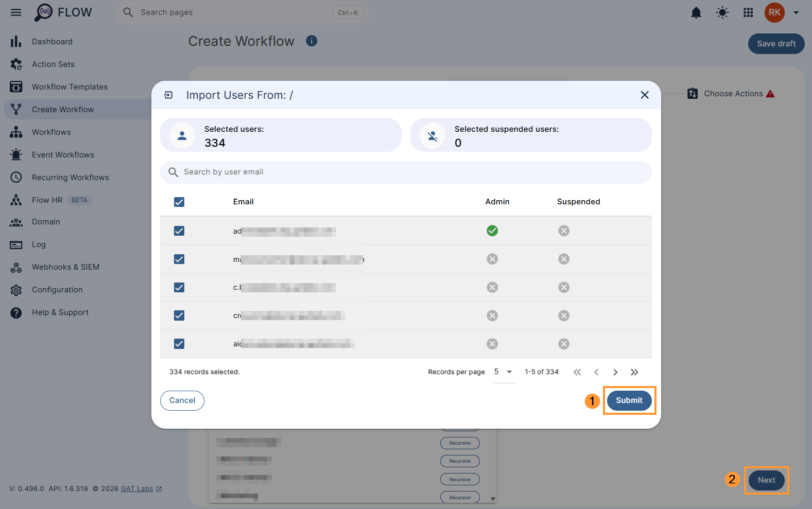This screenshot has height=509, width=812.
Task: Click the Admin column header
Action: point(497,202)
